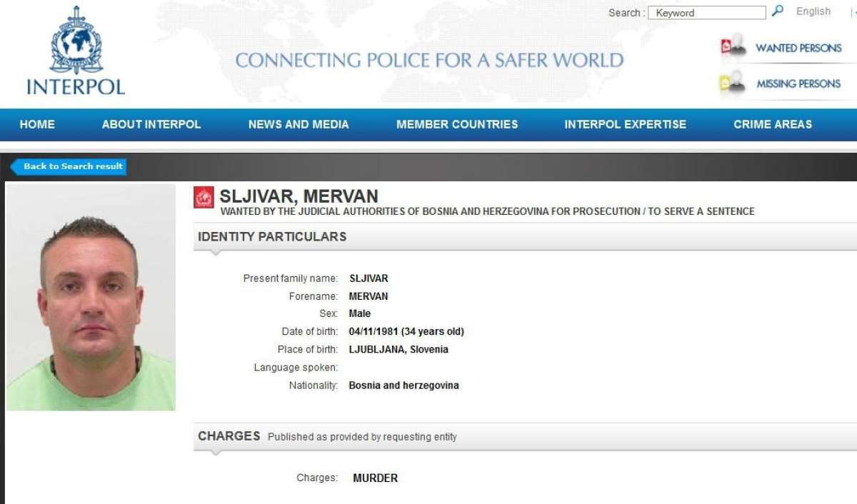The image size is (857, 504).
Task: Click the wanted-by judicial authorities subtitle
Action: (x=488, y=211)
